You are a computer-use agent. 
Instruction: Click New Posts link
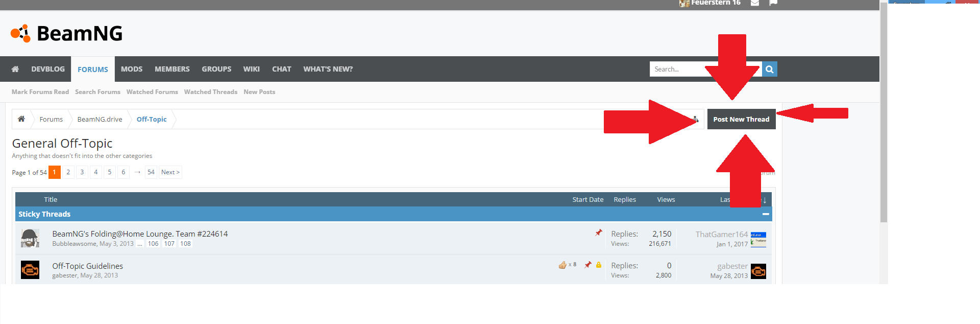coord(259,92)
